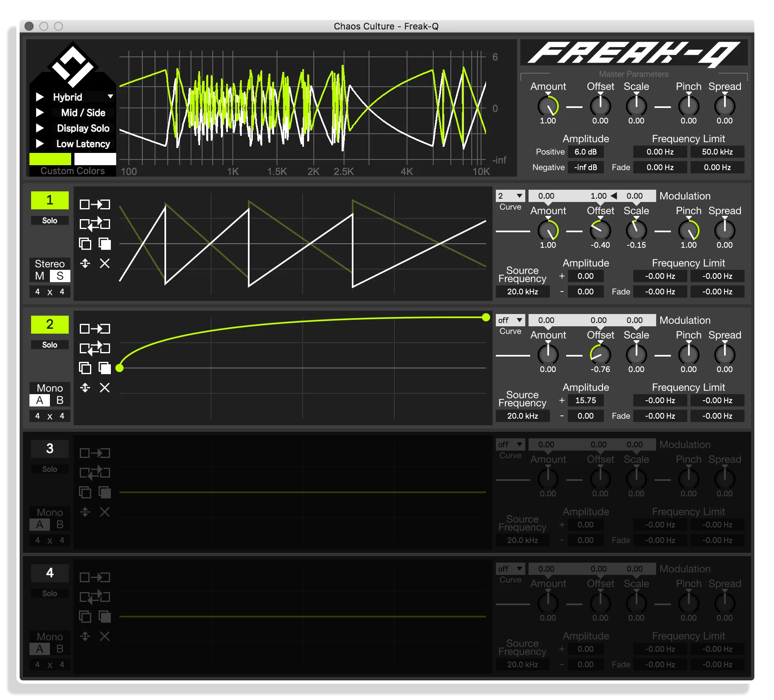Viewport: 774px width, 700px height.
Task: Click band 2 vertical flip arrows icon
Action: (x=85, y=388)
